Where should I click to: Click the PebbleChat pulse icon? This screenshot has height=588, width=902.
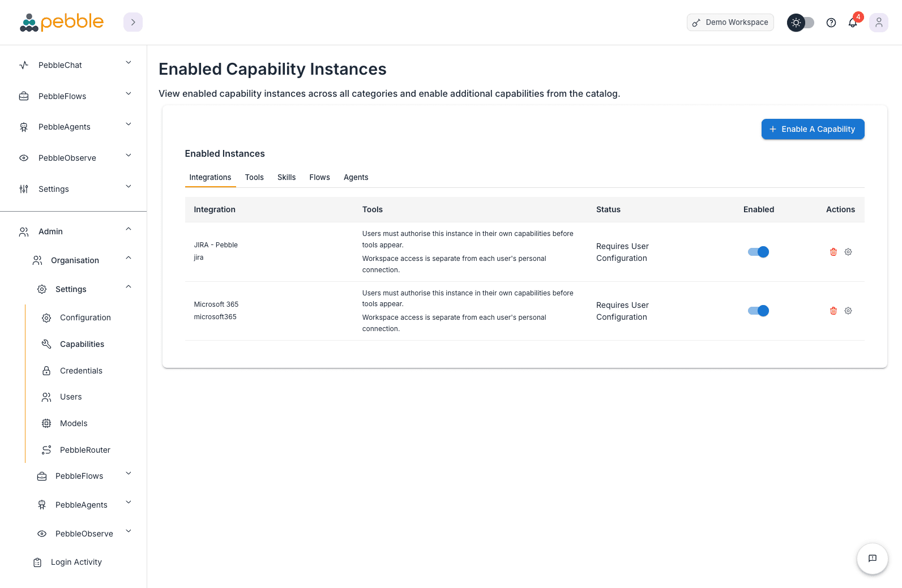point(24,65)
